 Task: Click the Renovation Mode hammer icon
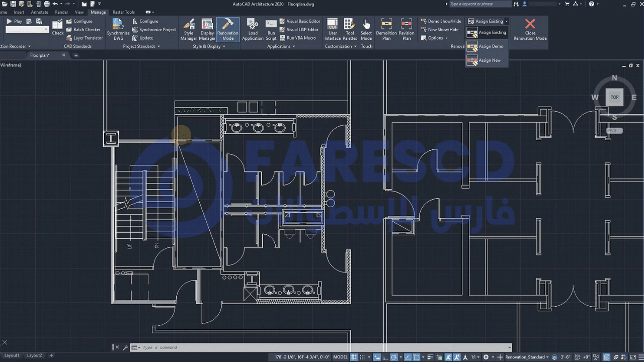228,24
